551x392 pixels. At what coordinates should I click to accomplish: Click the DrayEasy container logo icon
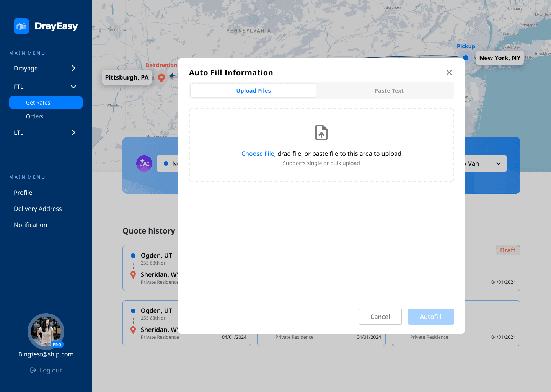point(21,26)
